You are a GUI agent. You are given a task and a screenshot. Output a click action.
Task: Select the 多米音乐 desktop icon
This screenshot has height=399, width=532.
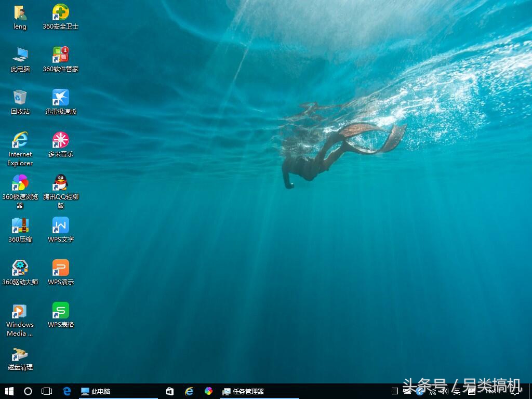pyautogui.click(x=61, y=140)
